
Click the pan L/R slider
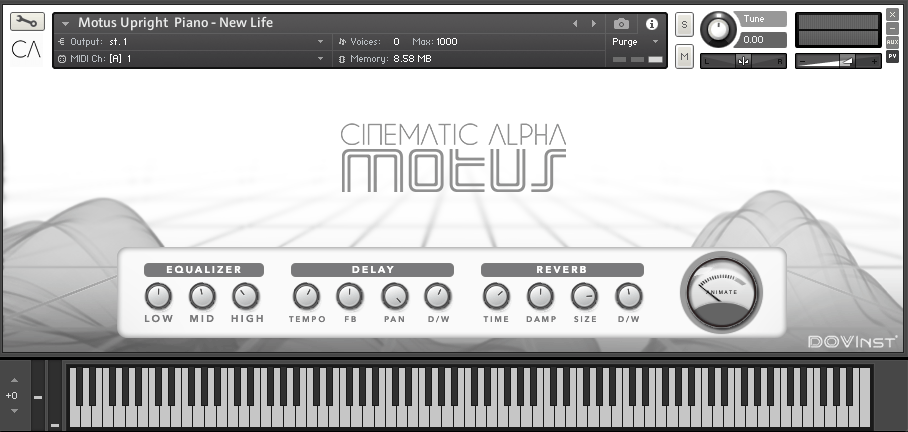[x=744, y=61]
